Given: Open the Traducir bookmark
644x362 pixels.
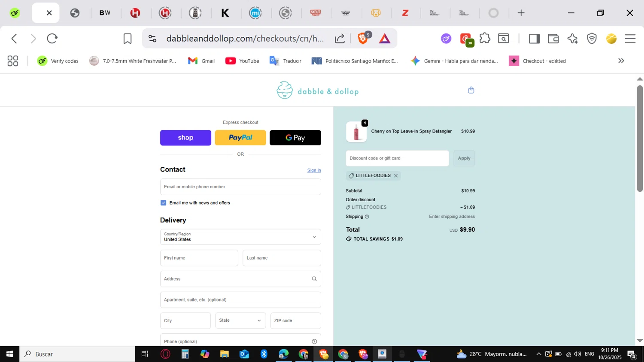Looking at the screenshot, I should pyautogui.click(x=285, y=61).
